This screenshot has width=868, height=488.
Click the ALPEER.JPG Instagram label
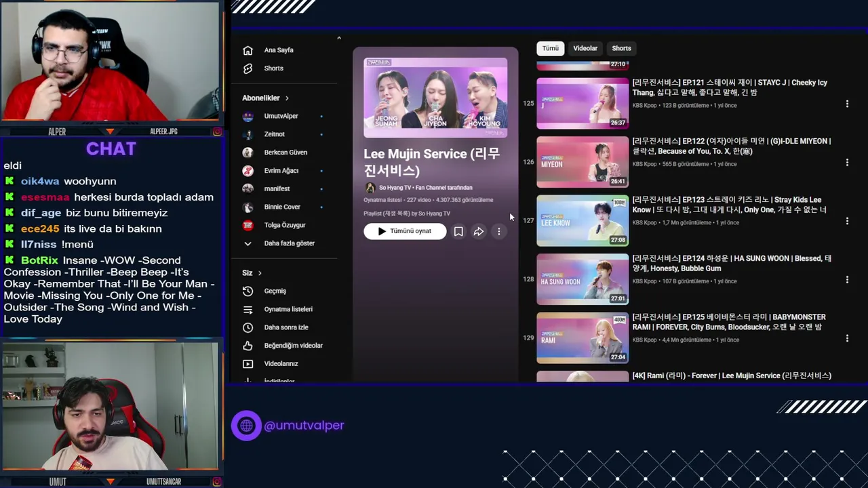tap(163, 131)
